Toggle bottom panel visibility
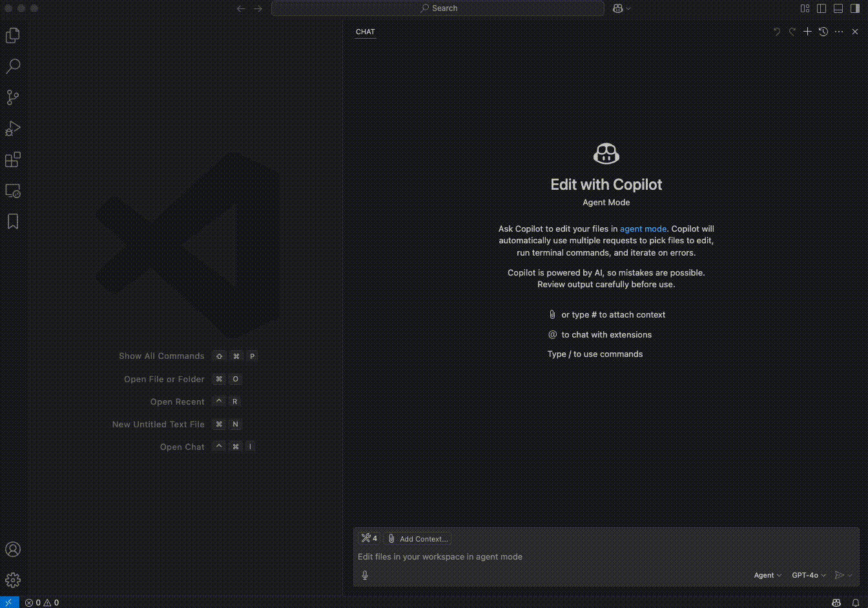Viewport: 868px width, 608px height. pos(838,8)
